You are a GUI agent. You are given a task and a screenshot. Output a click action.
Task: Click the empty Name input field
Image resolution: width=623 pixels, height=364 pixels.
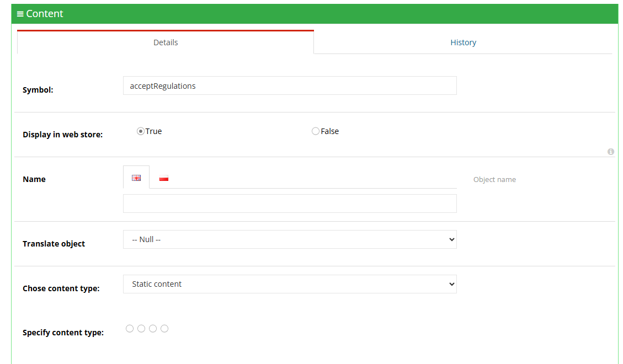click(290, 204)
